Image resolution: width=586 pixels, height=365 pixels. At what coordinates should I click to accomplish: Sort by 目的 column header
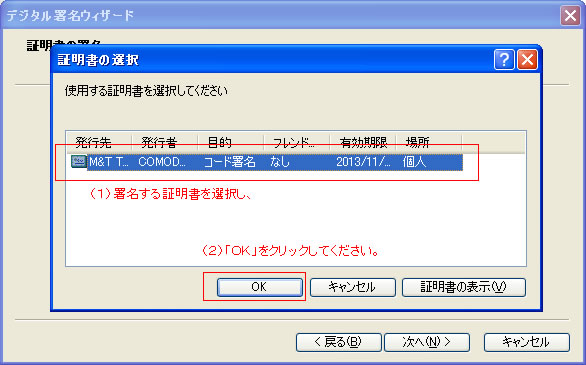pos(231,142)
